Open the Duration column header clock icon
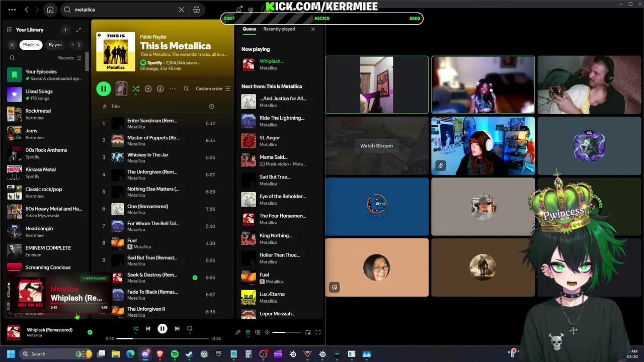This screenshot has height=362, width=644. [212, 107]
